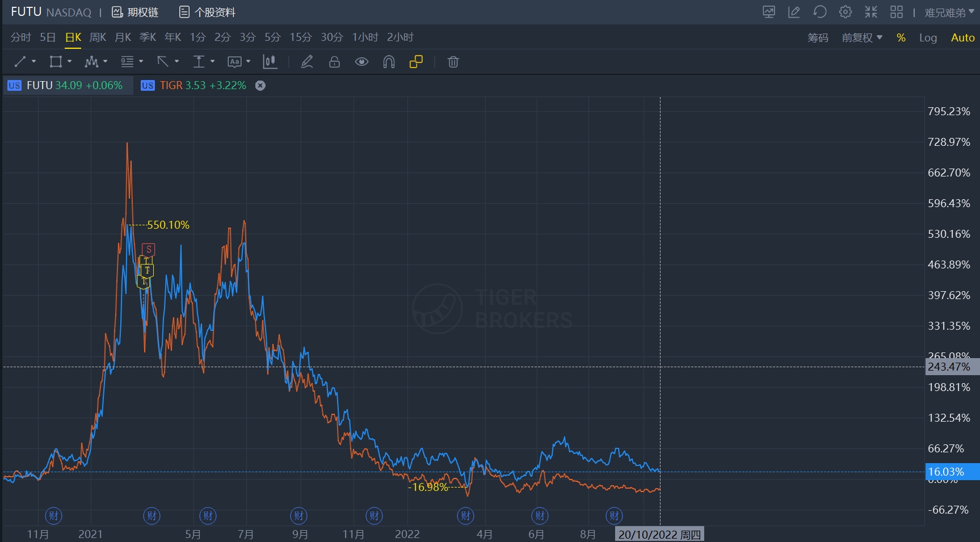Open chart settings gear
Viewport: 980px width, 542px height.
click(846, 12)
